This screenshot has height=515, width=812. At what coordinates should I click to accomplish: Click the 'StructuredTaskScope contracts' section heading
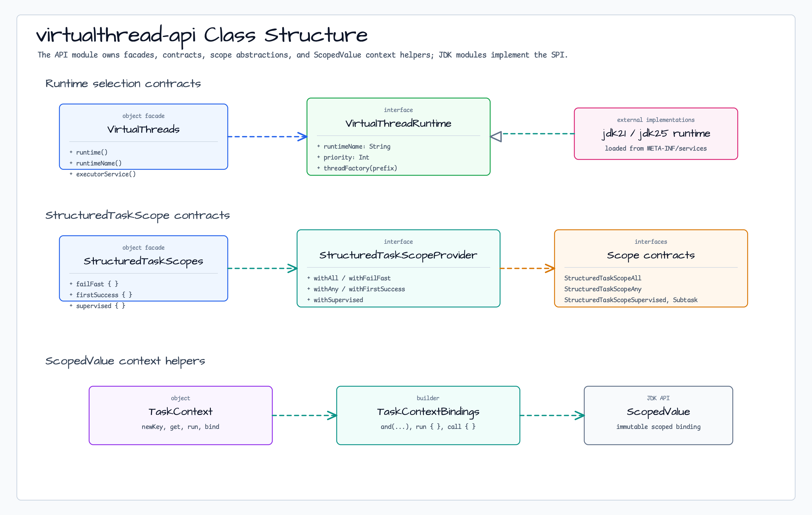[138, 215]
